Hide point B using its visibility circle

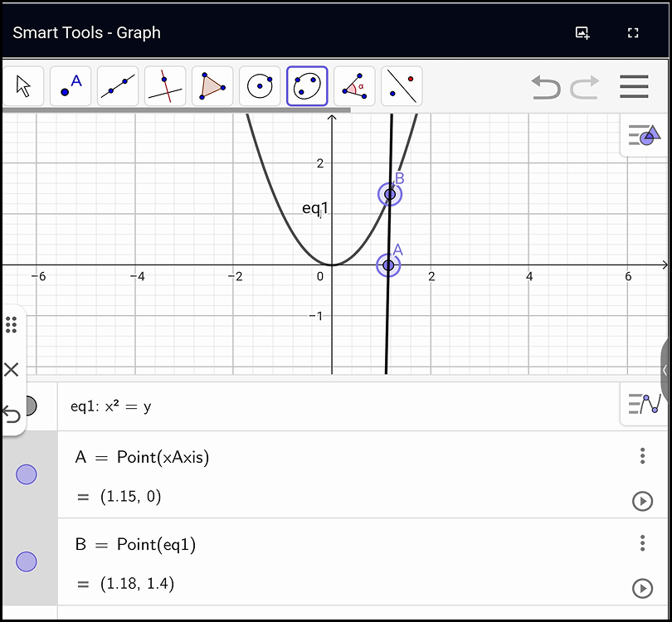[26, 561]
